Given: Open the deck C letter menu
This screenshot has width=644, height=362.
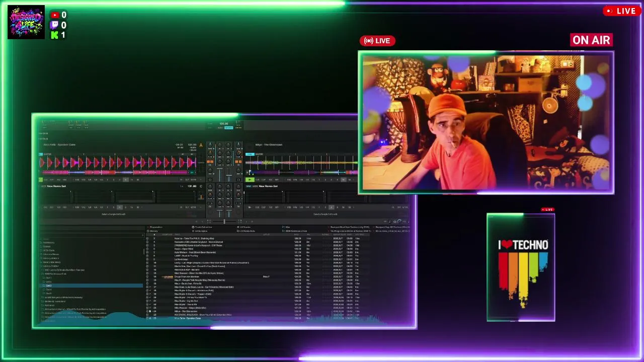Looking at the screenshot, I should [x=201, y=187].
